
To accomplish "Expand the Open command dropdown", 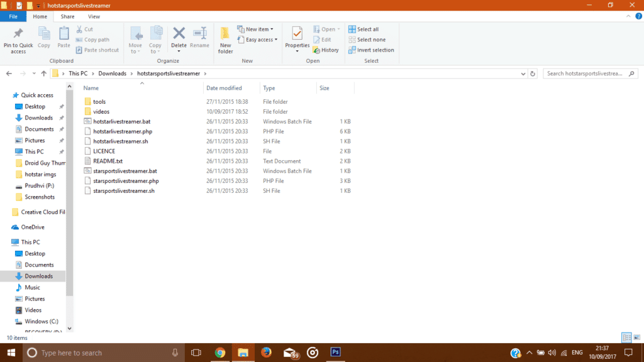I will tap(339, 29).
